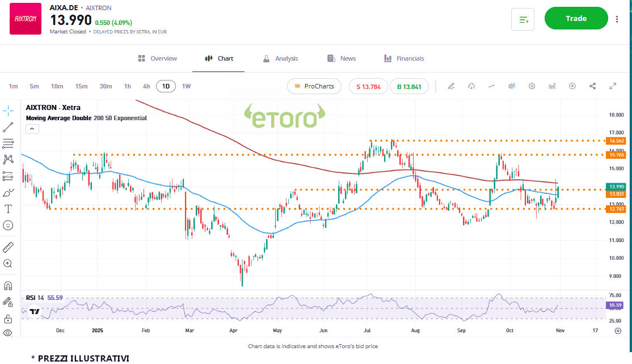The height and width of the screenshot is (364, 632).
Task: Select the 1W timeframe
Action: click(186, 86)
